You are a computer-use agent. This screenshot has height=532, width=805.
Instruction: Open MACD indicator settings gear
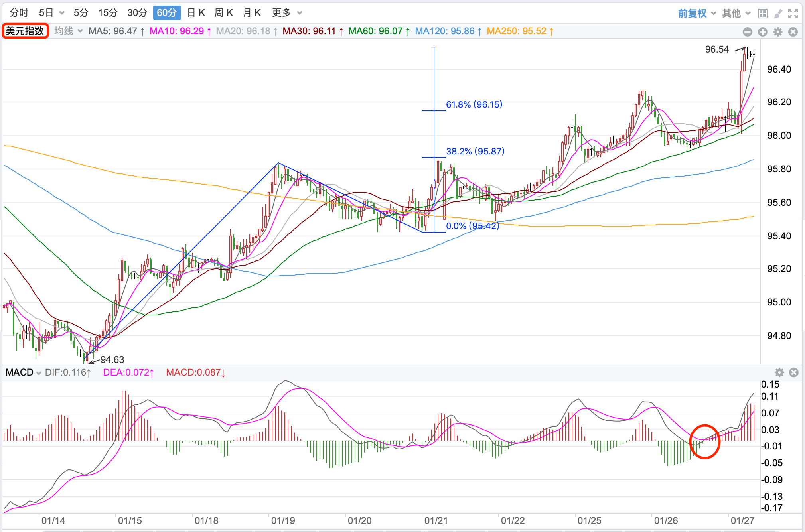point(779,372)
